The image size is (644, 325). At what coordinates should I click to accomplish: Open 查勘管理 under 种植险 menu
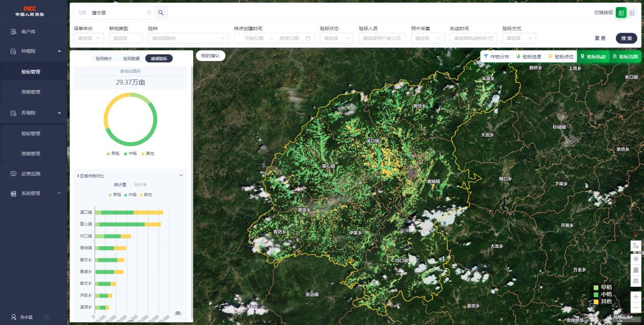point(30,92)
